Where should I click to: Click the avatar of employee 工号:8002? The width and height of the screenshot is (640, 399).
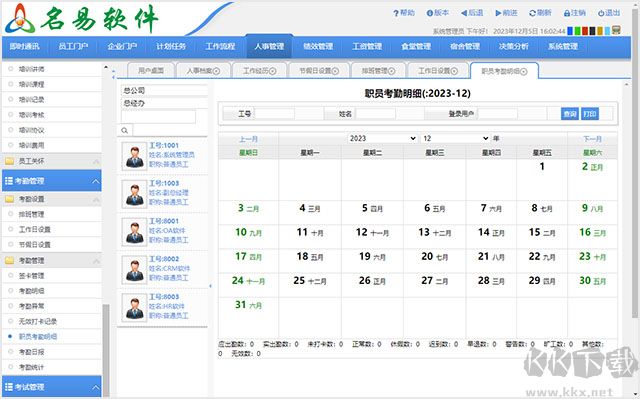tap(134, 269)
